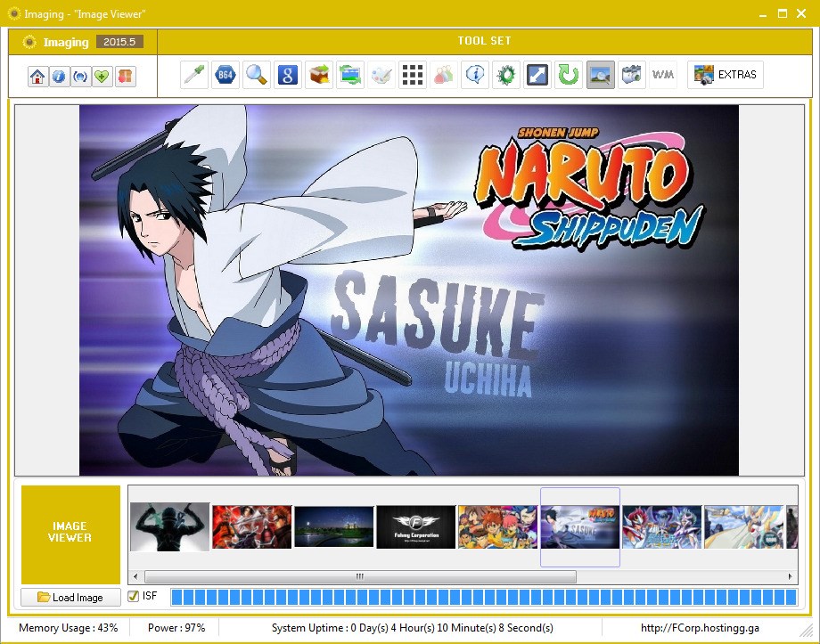Toggle the ISF checkbox
820x644 pixels.
[x=134, y=596]
